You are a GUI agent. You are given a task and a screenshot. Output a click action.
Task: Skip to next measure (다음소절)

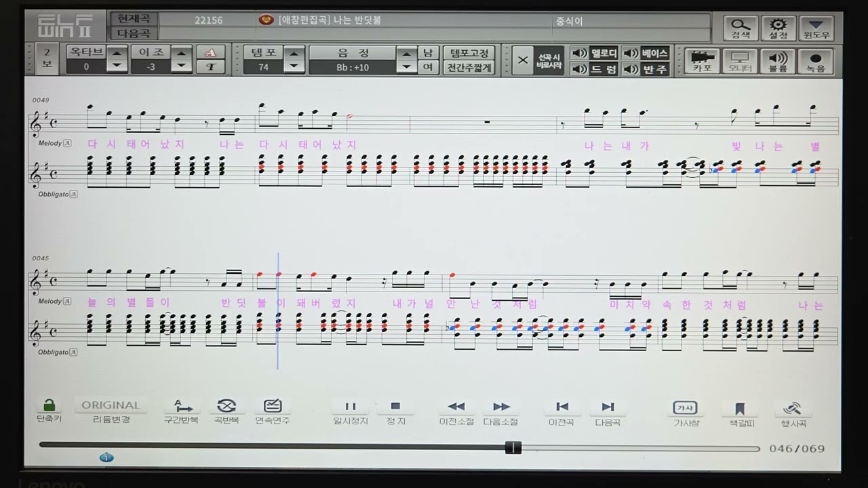pos(501,411)
